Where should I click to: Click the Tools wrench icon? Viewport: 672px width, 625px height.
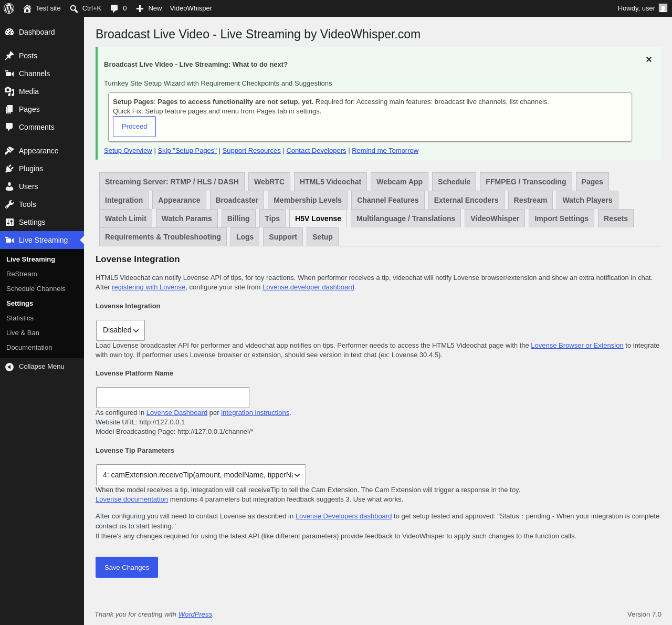coord(9,204)
